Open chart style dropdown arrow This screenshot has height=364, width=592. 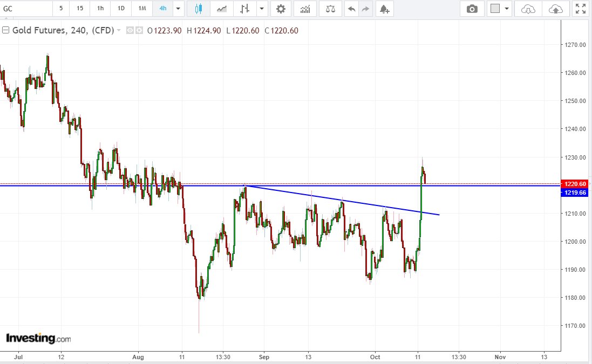262,9
